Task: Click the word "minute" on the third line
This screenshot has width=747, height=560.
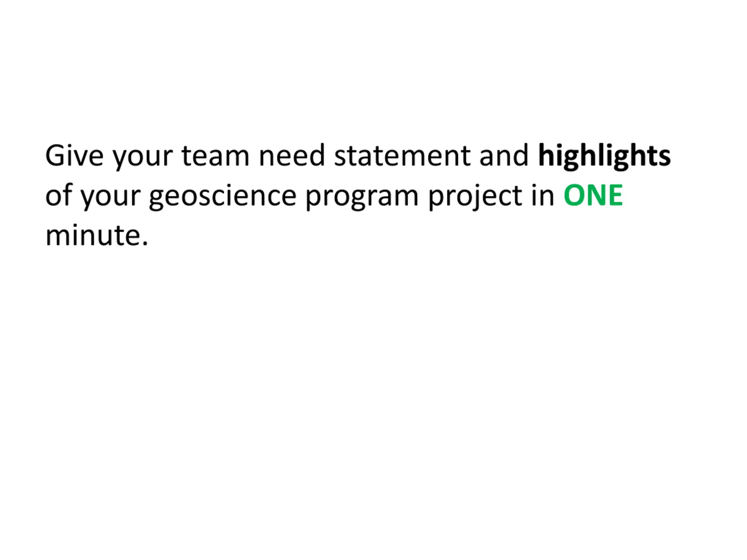Action: click(92, 235)
